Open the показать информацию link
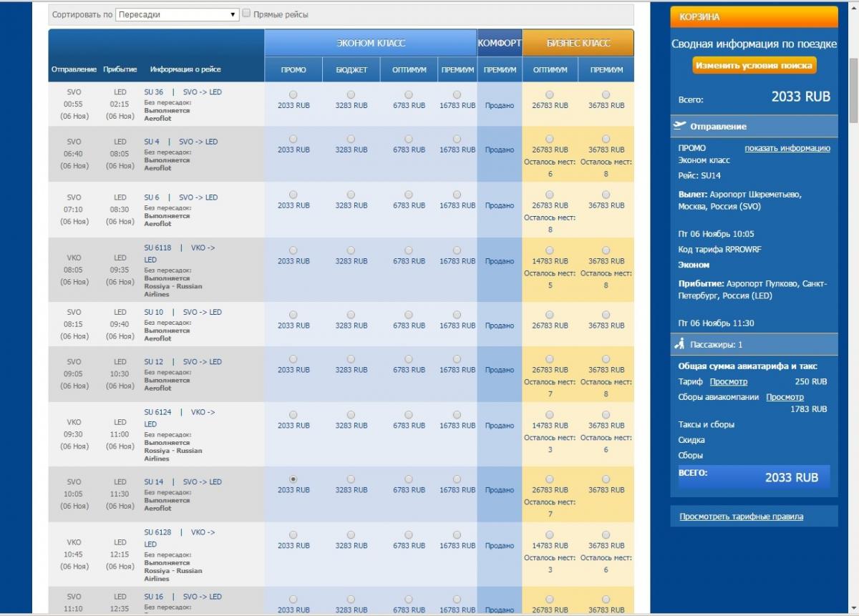The width and height of the screenshot is (859, 616). [787, 148]
